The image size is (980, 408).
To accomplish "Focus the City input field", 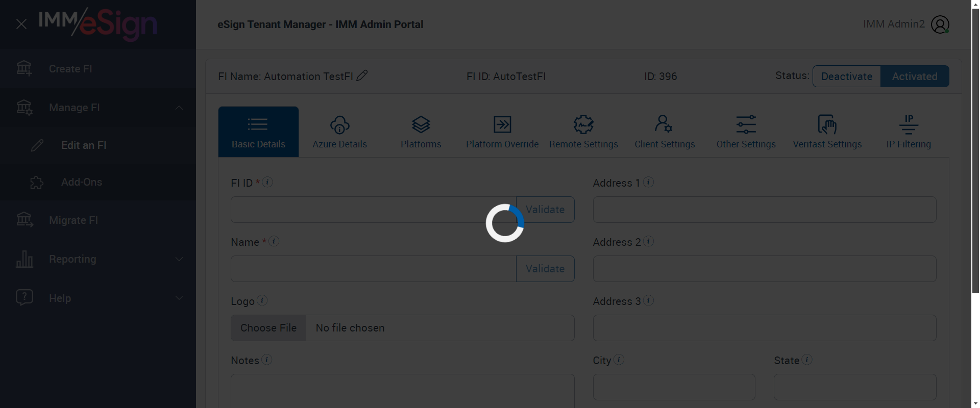I will point(674,387).
